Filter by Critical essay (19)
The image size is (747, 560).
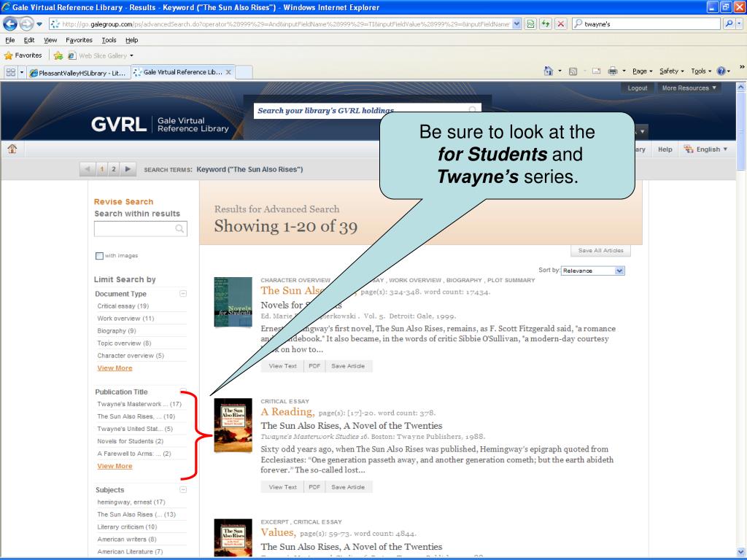click(x=123, y=306)
